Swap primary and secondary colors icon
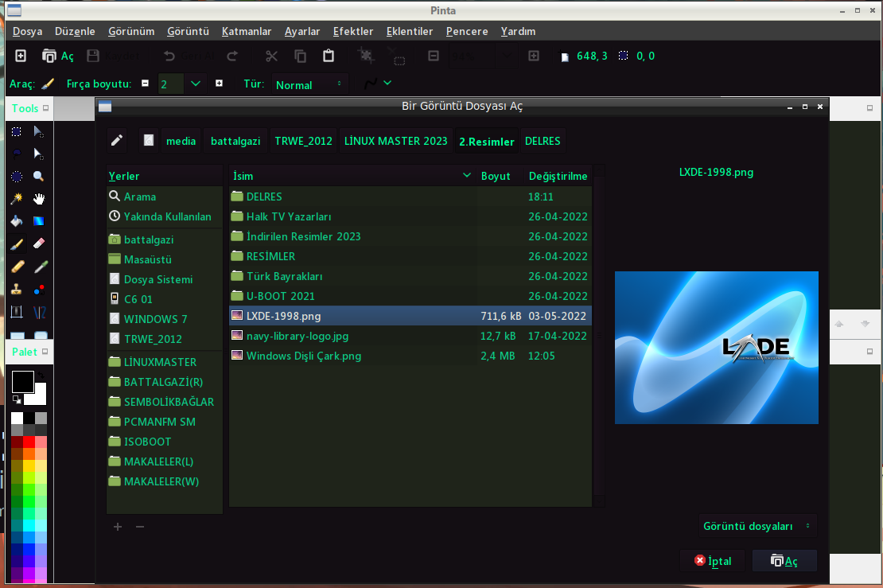The height and width of the screenshot is (588, 883). click(41, 375)
